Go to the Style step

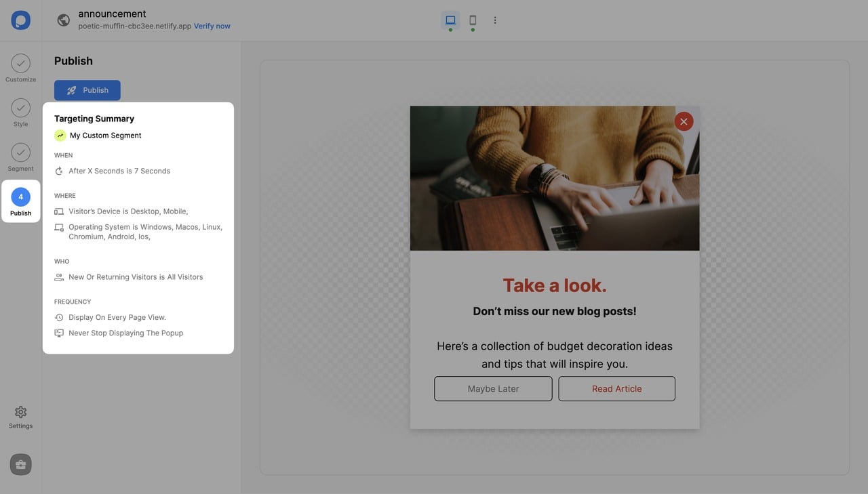(x=20, y=113)
